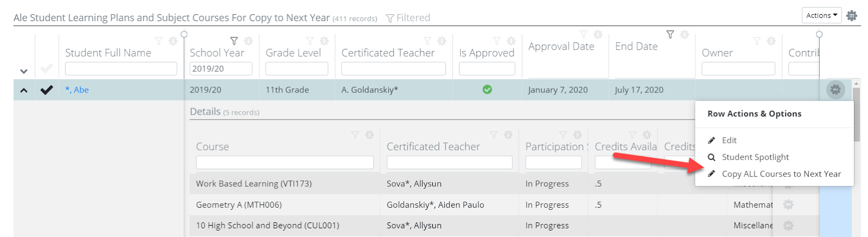Open the Actions dropdown
The image size is (868, 237).
[x=821, y=15]
